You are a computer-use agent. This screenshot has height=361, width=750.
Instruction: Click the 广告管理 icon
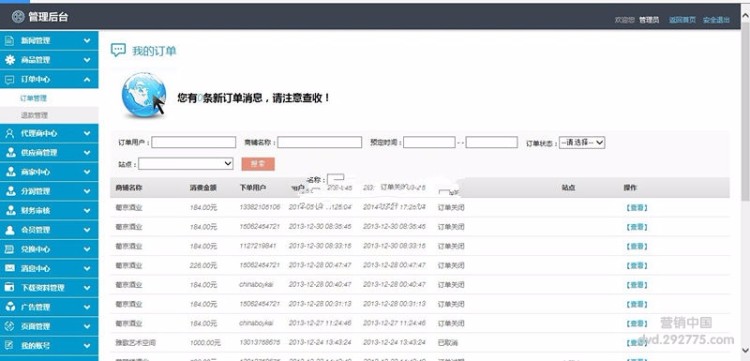(x=10, y=307)
